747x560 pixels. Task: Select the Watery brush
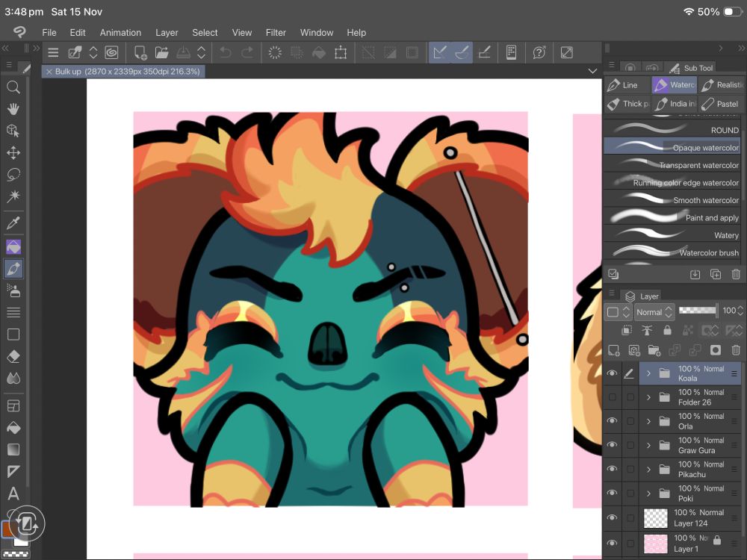pyautogui.click(x=672, y=234)
